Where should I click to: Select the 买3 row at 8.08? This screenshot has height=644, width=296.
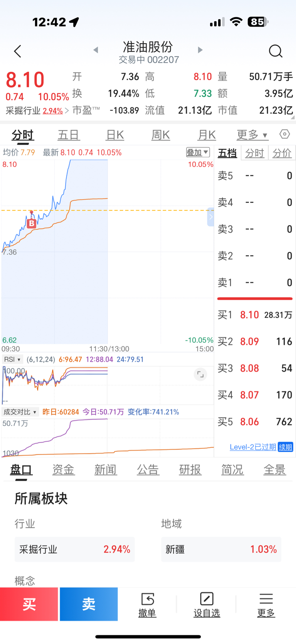coord(255,368)
